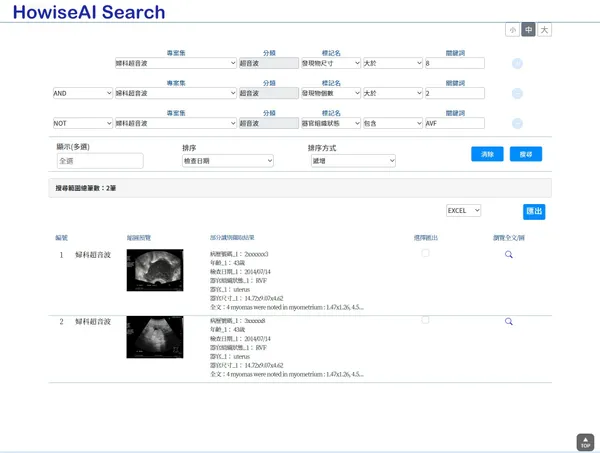Open ultrasound thumbnail of result 1
This screenshot has height=453, width=600.
tap(155, 270)
